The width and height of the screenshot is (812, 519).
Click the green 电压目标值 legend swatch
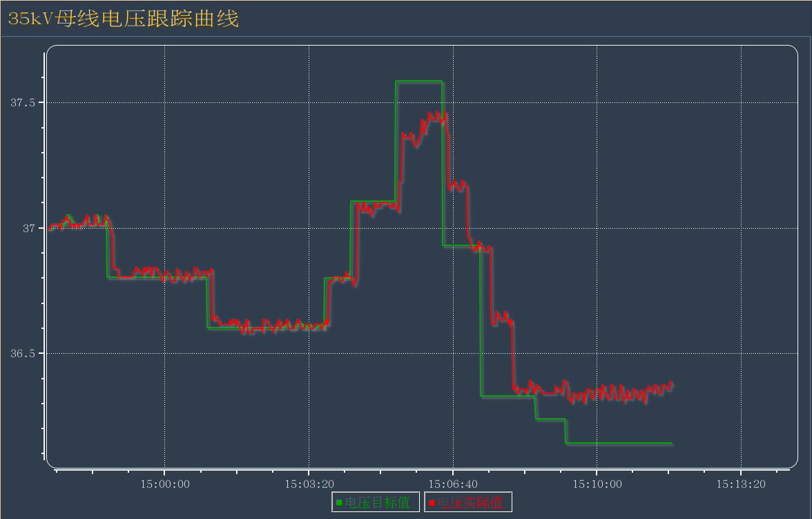[x=339, y=502]
